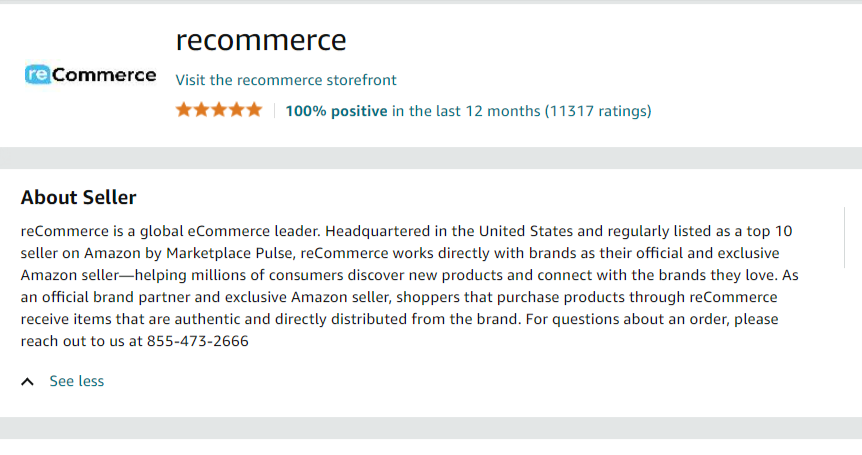Click the first orange rating star

pos(184,110)
